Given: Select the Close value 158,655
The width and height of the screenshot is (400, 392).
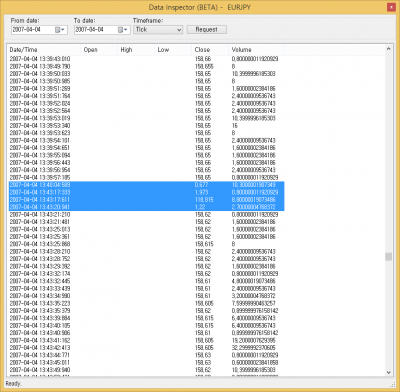Looking at the screenshot, I should pos(204,66).
